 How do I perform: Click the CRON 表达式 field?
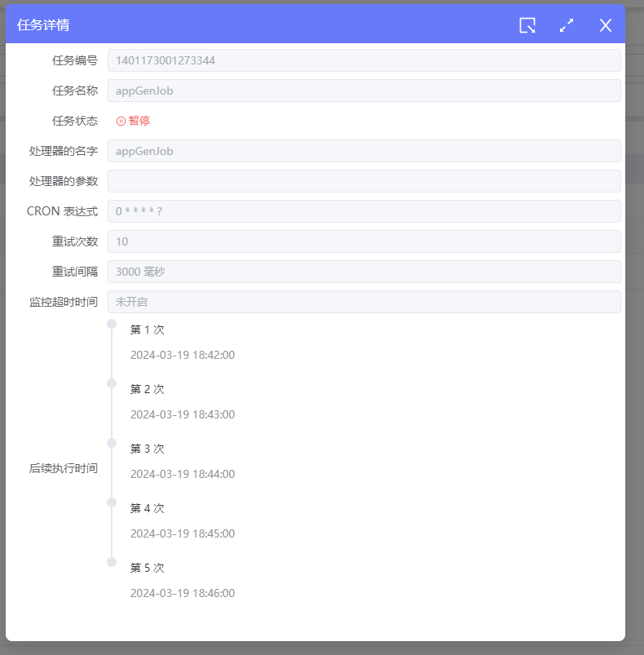tap(364, 211)
